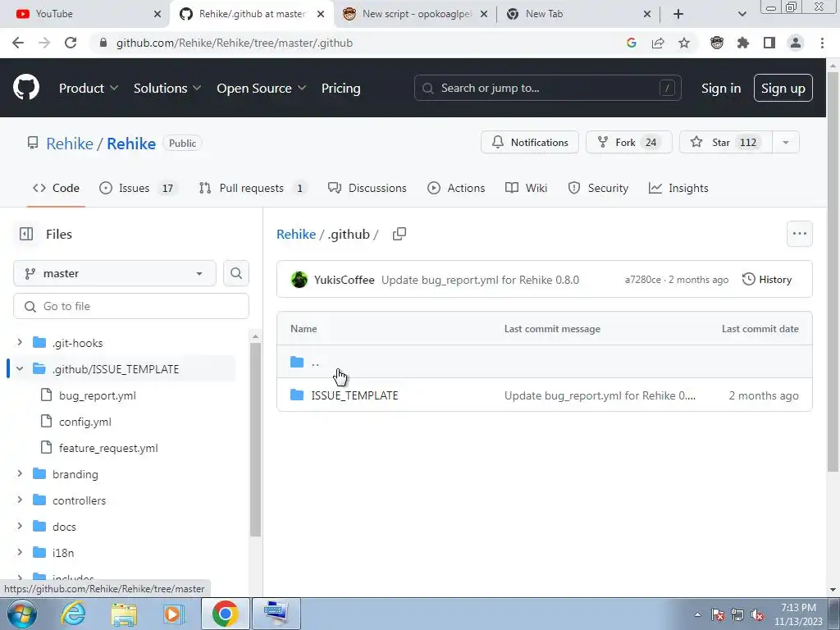The image size is (840, 630).
Task: Open Windows Media Player taskbar icon
Action: (174, 614)
